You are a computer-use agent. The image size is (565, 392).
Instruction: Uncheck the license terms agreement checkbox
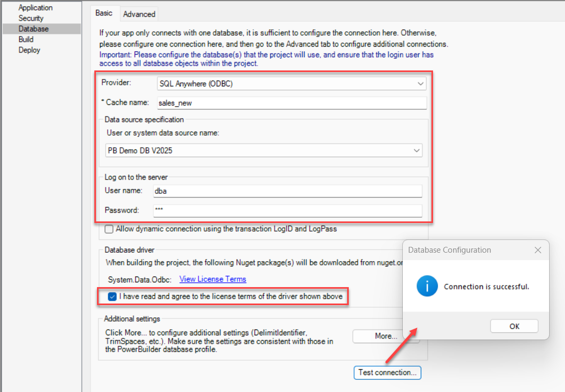point(112,297)
